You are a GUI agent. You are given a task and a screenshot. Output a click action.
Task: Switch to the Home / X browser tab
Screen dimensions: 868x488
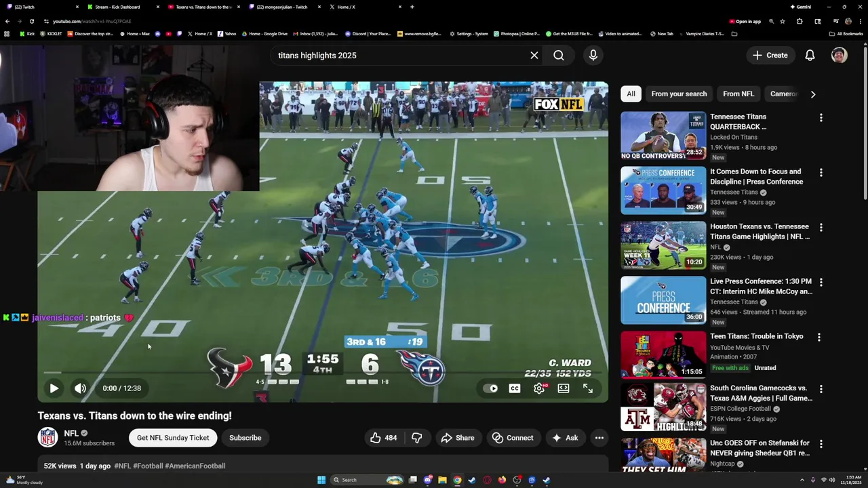pos(365,7)
